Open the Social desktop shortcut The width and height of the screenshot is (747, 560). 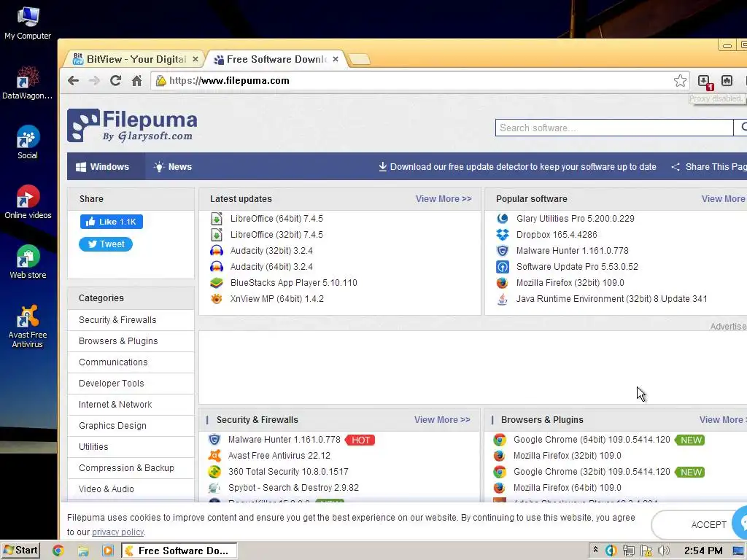point(28,142)
